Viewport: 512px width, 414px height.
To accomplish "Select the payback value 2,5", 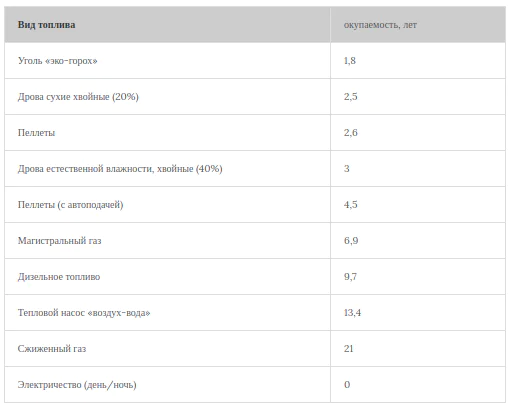I will click(350, 97).
